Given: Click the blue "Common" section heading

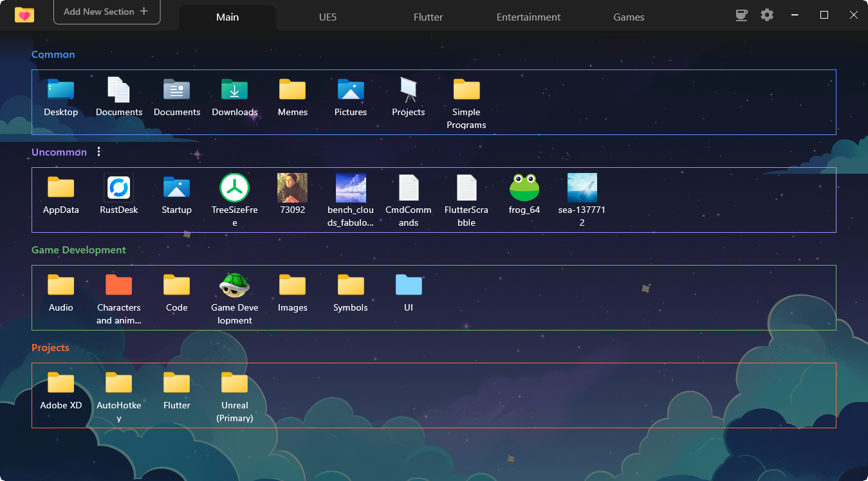Looking at the screenshot, I should 53,55.
